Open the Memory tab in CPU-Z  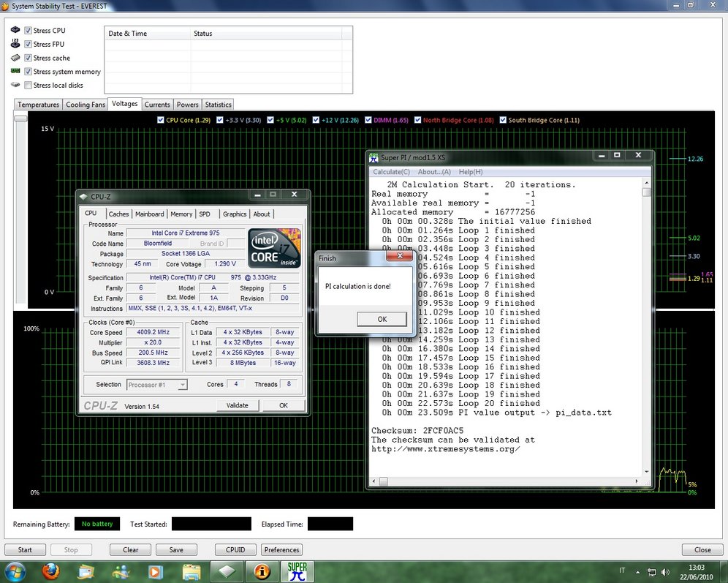181,214
